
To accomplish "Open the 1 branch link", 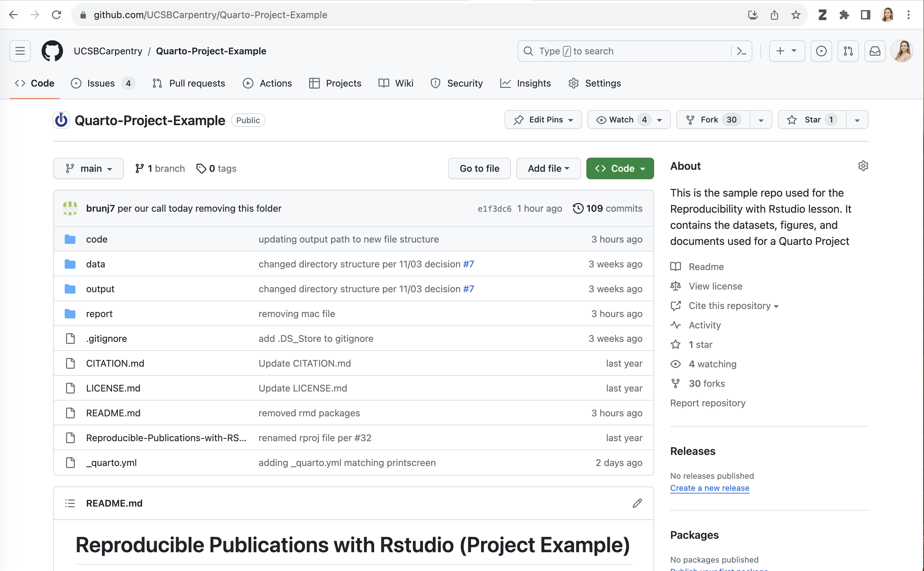I will (160, 168).
